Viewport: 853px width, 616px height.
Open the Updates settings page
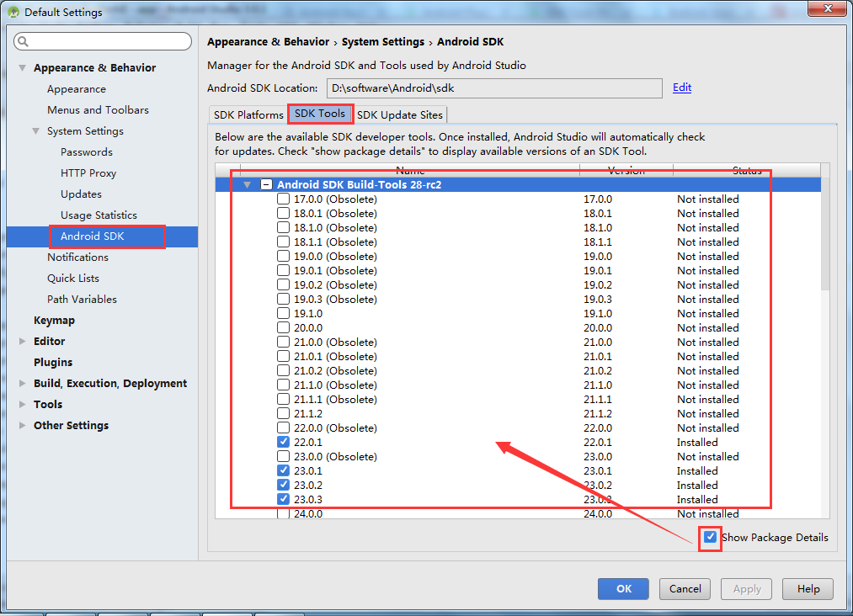[x=81, y=194]
